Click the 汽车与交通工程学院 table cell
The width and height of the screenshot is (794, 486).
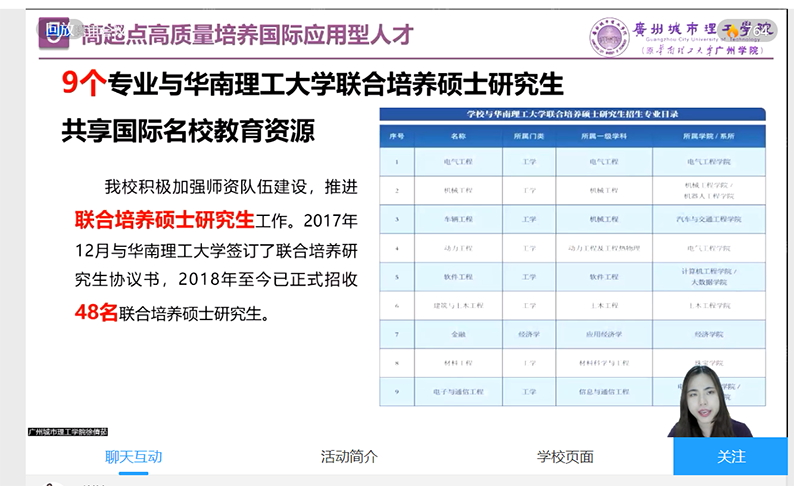tap(708, 219)
